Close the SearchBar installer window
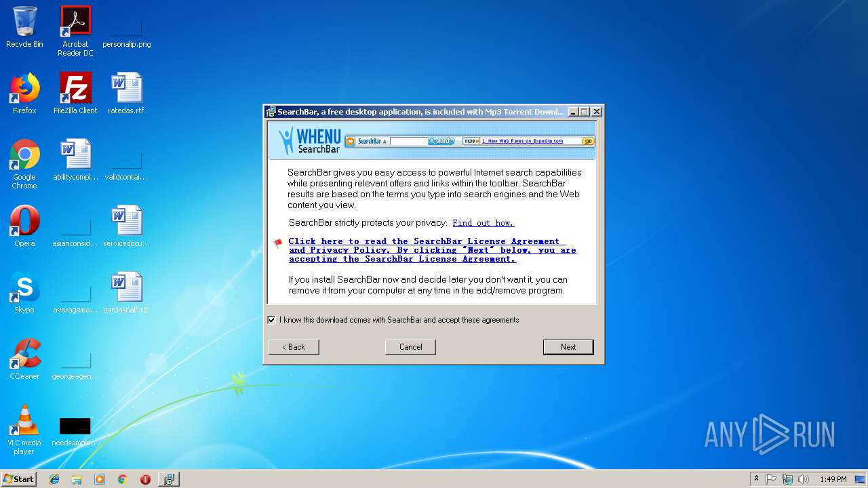Image resolution: width=868 pixels, height=488 pixels. click(597, 112)
